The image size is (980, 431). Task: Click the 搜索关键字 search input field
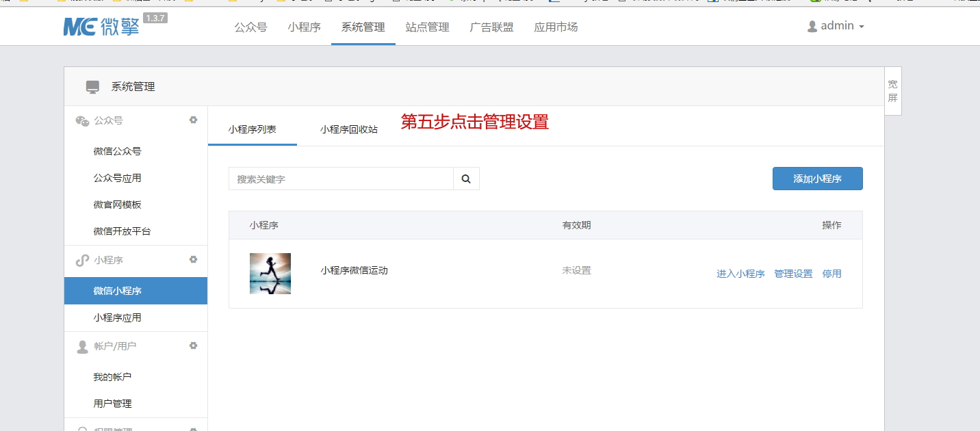tap(341, 179)
